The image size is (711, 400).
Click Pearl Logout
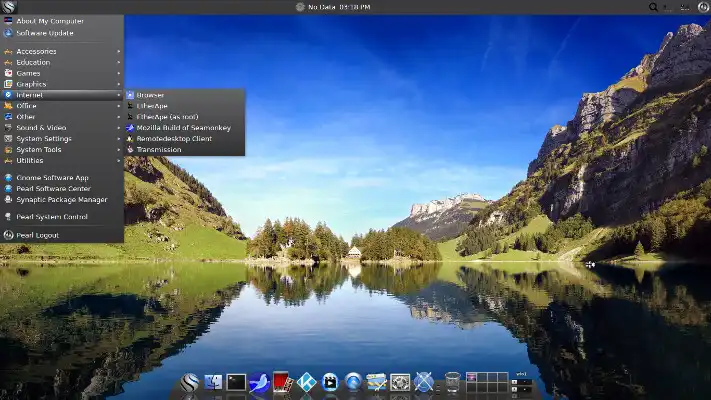coord(37,235)
